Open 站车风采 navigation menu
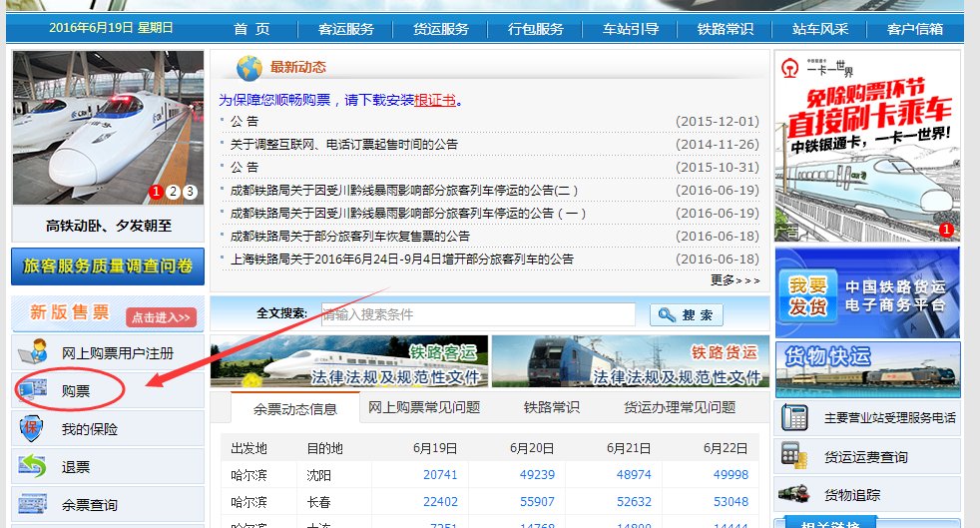980x528 pixels. 820,29
